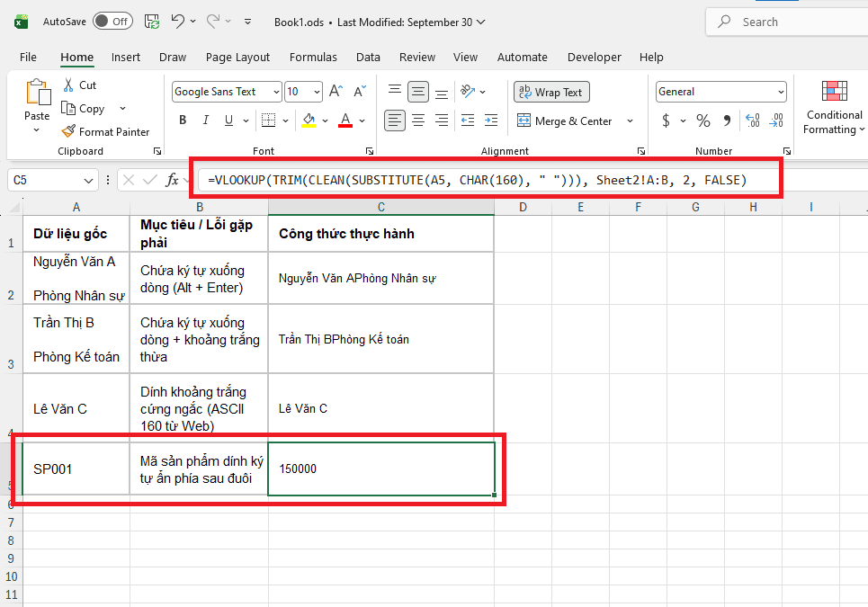Click the Insert Function fx icon

[172, 180]
